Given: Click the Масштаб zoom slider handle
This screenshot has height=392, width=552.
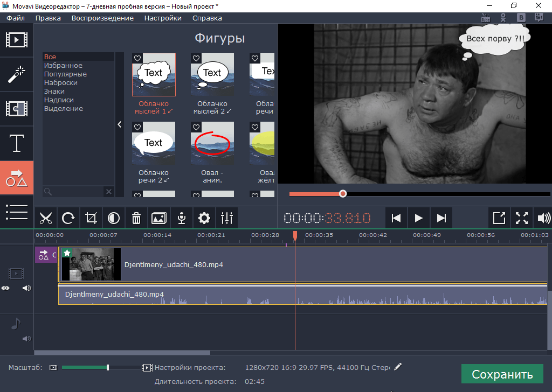Looking at the screenshot, I should pyautogui.click(x=108, y=367).
